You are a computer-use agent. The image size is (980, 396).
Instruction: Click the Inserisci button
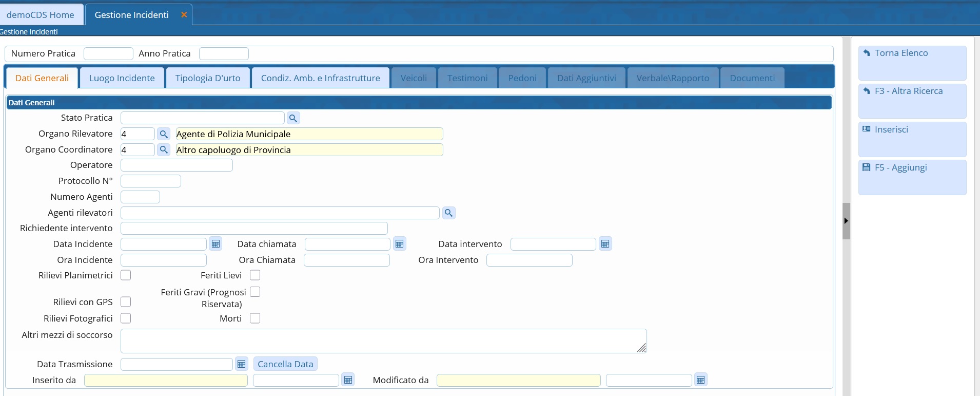912,139
